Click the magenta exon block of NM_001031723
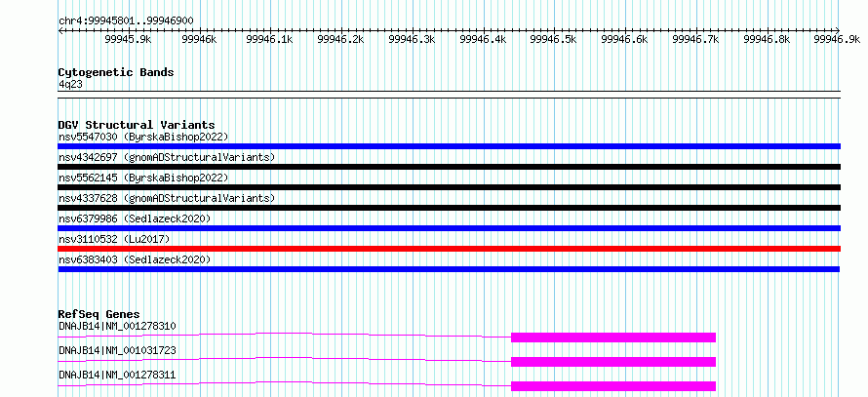Viewport: 868px width, 397px height. 613,362
